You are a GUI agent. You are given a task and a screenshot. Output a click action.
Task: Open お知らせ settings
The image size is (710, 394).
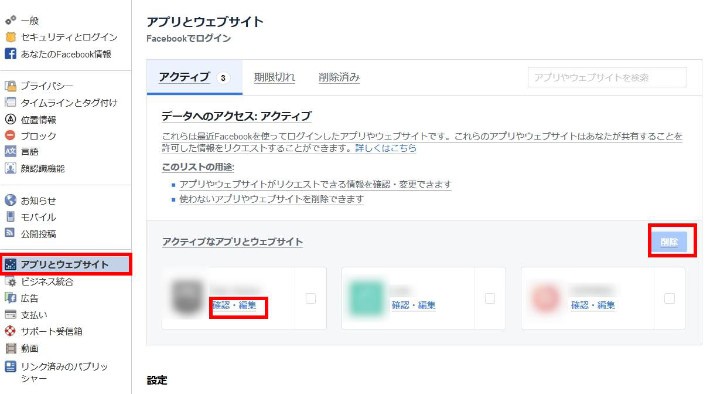(x=38, y=201)
